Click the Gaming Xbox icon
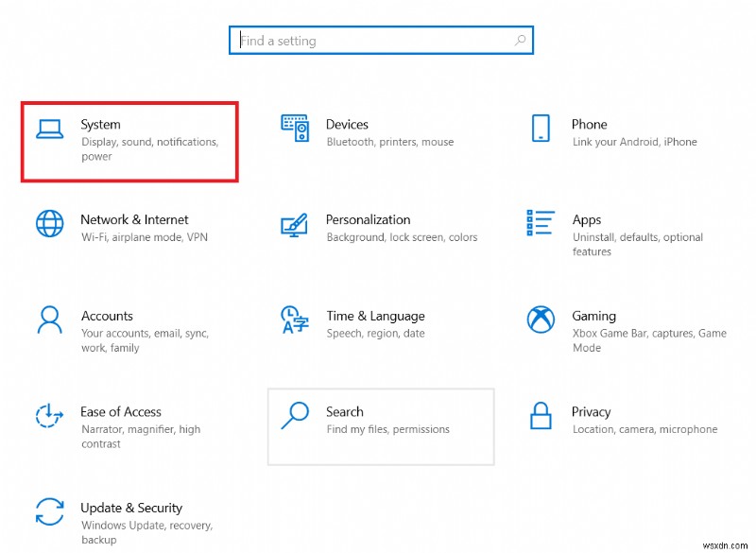Screen dimensions: 756x553 coord(541,320)
